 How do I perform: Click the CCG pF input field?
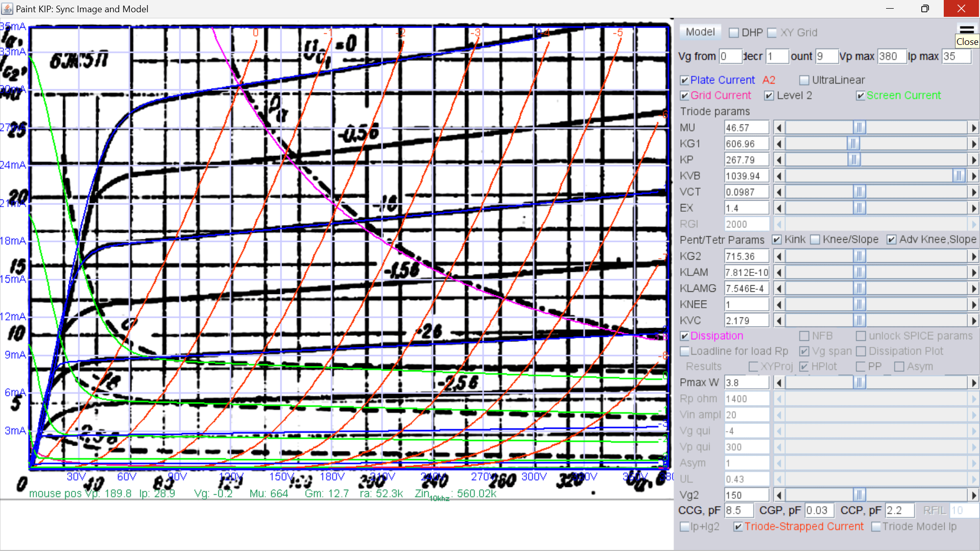tap(739, 511)
